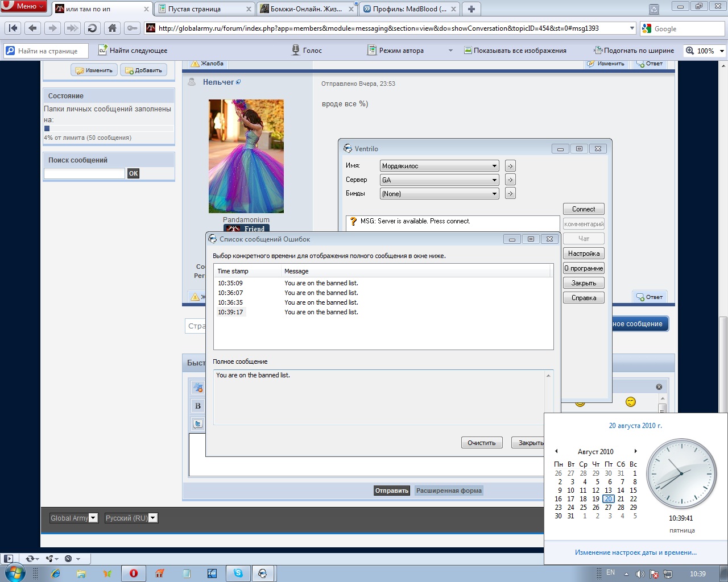Expand the Режим автора dropdown arrow
The width and height of the screenshot is (728, 582).
[450, 51]
